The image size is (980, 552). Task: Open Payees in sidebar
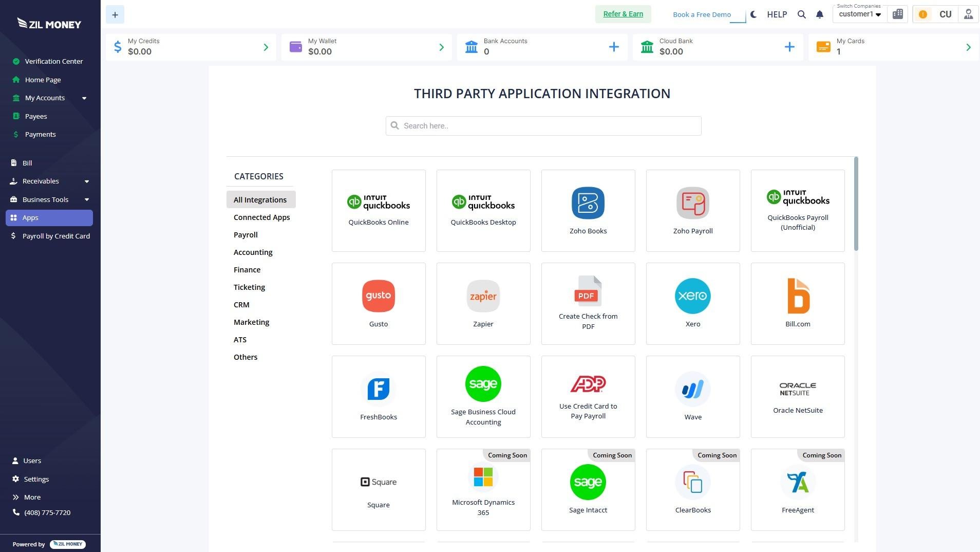tap(30, 117)
